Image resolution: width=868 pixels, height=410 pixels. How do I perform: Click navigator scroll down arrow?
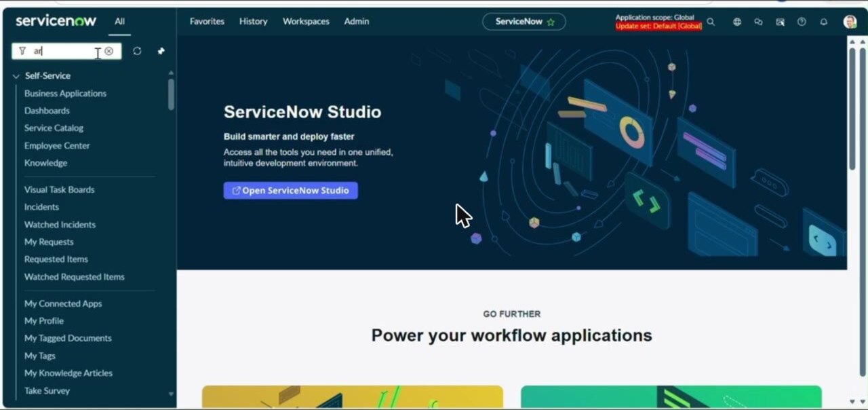point(171,394)
